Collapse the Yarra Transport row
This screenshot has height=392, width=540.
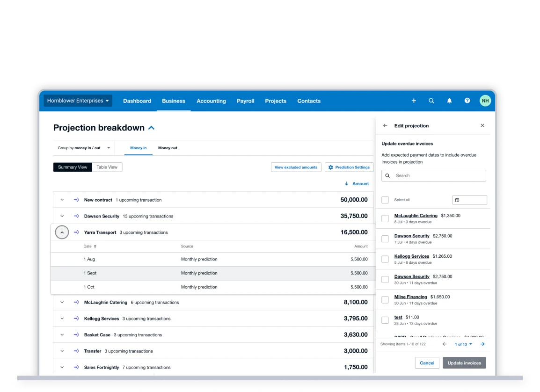pos(62,232)
